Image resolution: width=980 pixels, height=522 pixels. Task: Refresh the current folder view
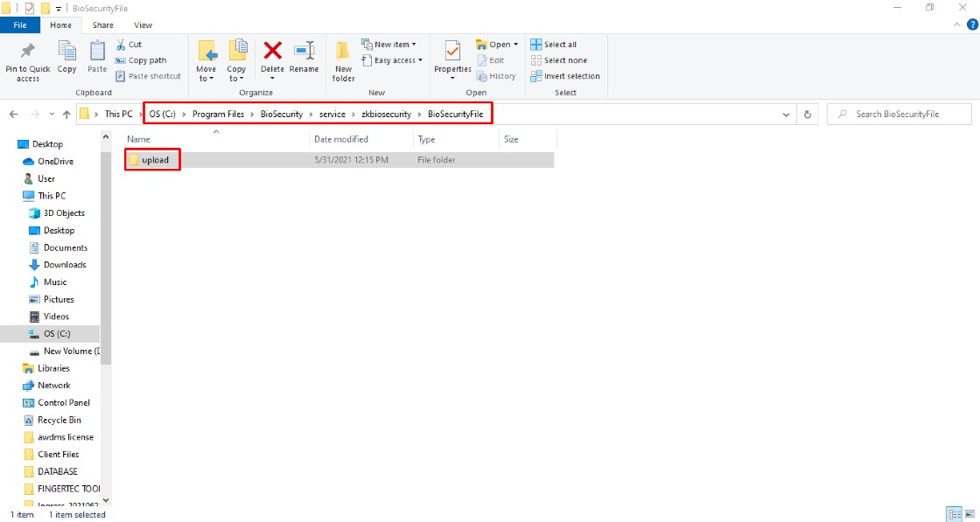click(808, 115)
